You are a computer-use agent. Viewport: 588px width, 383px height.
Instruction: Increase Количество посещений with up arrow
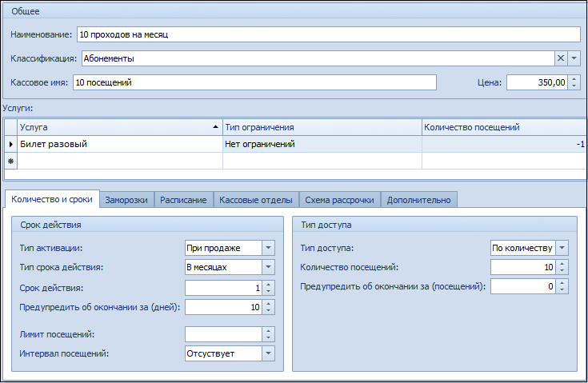562,264
